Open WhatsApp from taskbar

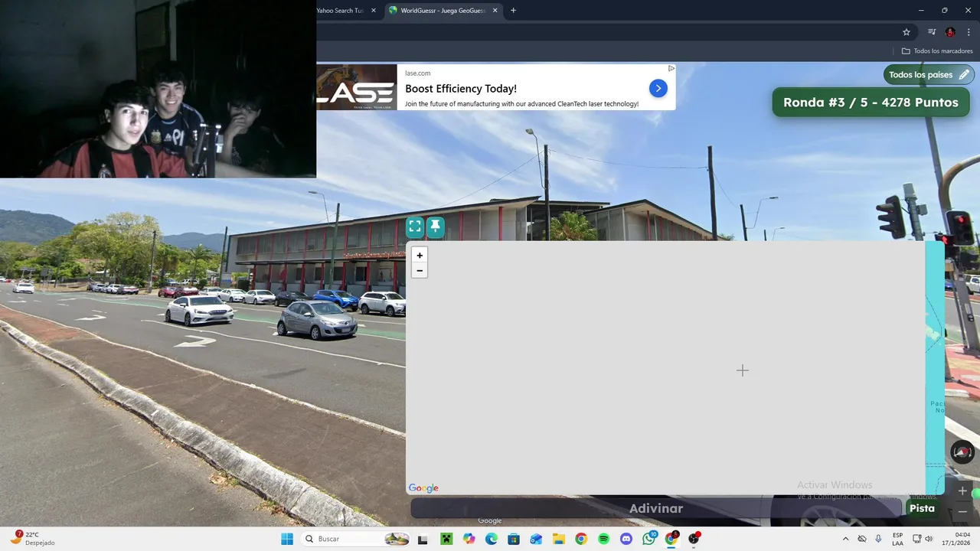pyautogui.click(x=649, y=539)
